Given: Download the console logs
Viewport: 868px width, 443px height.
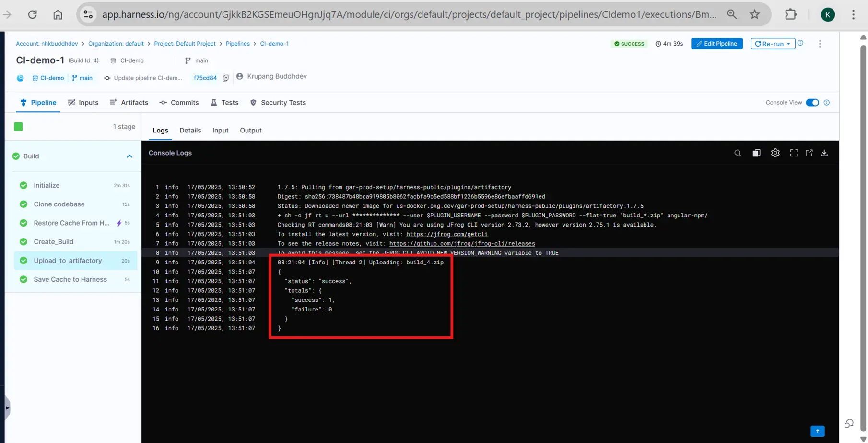Looking at the screenshot, I should click(824, 153).
